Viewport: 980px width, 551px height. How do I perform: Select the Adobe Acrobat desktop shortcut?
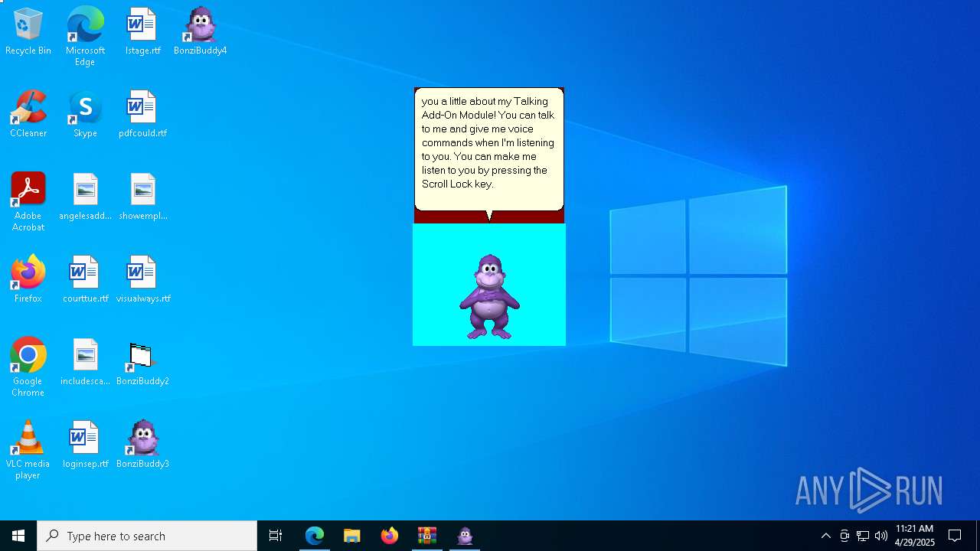(28, 202)
